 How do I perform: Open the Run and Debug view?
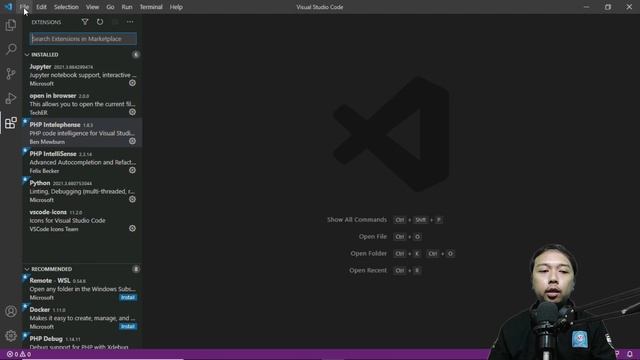click(11, 98)
